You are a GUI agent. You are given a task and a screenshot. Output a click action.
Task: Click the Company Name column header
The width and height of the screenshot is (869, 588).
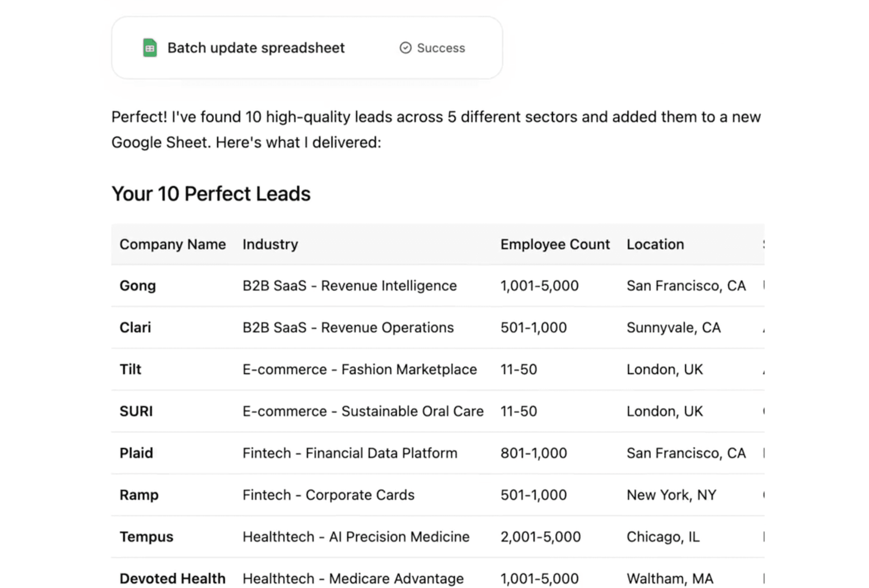click(172, 244)
